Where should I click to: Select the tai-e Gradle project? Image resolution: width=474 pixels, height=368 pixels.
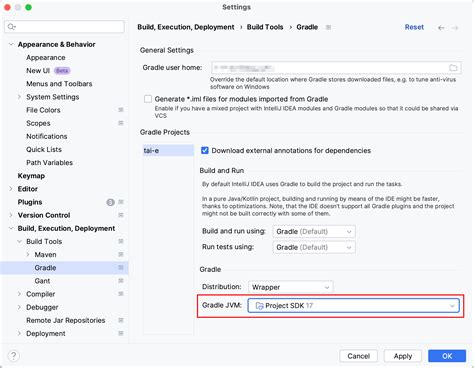click(x=168, y=150)
